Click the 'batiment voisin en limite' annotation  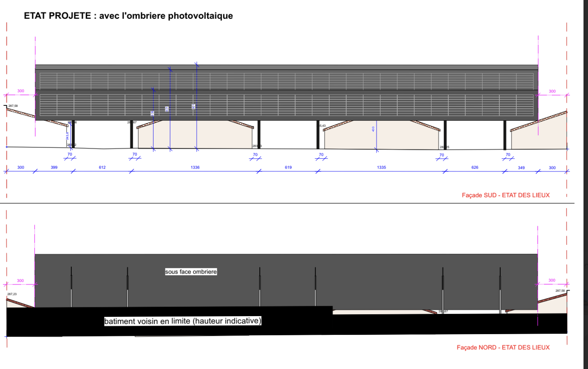click(183, 321)
